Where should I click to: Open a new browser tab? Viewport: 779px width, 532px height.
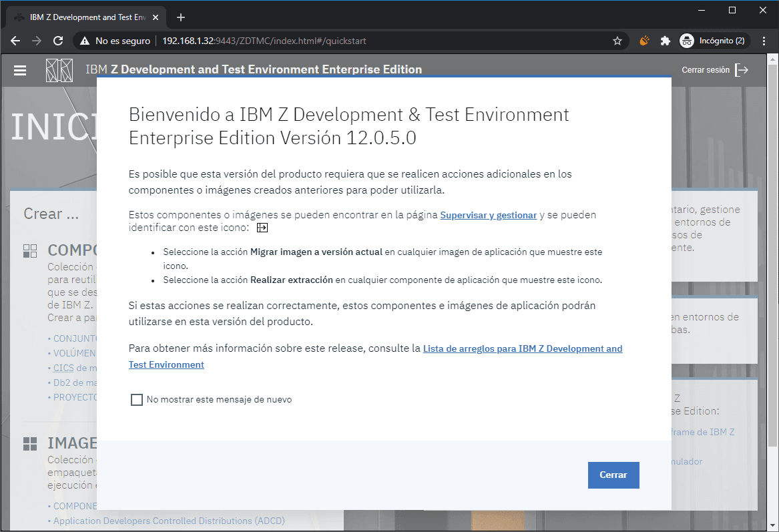pyautogui.click(x=180, y=17)
